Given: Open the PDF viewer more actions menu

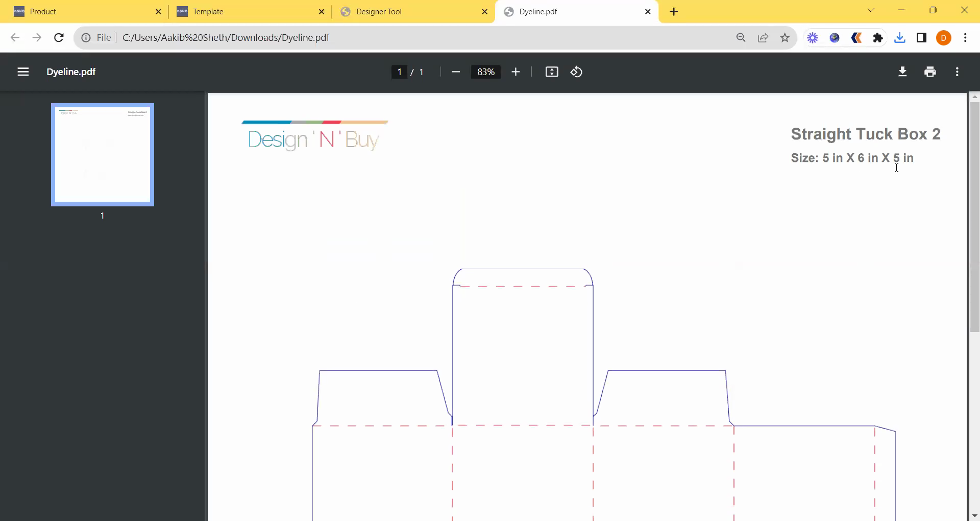Looking at the screenshot, I should (957, 72).
